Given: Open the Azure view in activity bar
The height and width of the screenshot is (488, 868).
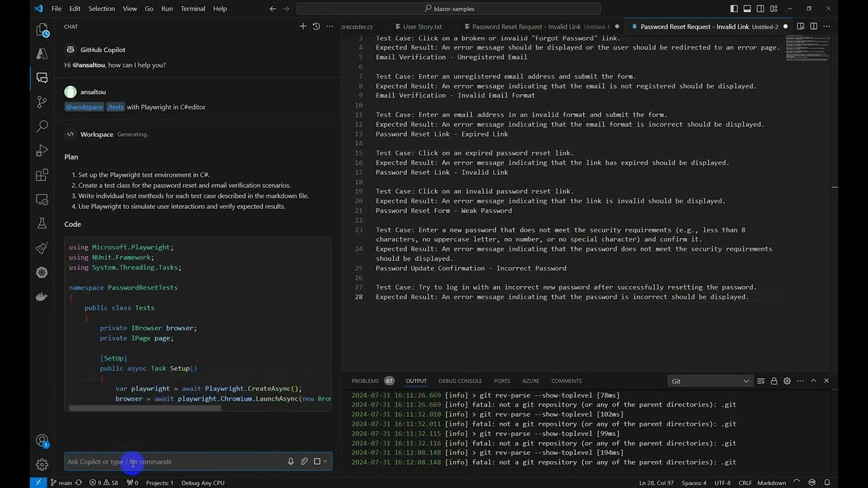Looking at the screenshot, I should 42,54.
